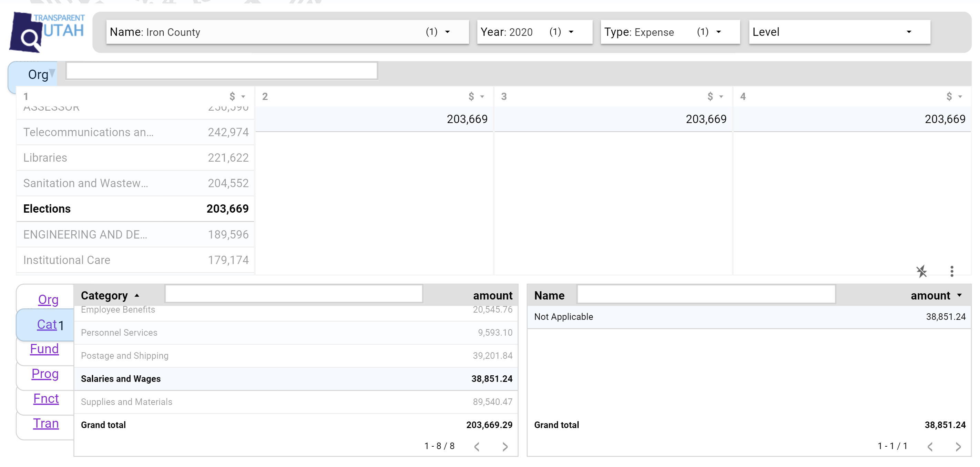The height and width of the screenshot is (467, 980).
Task: Select the Supplies and Materials row
Action: (x=296, y=402)
